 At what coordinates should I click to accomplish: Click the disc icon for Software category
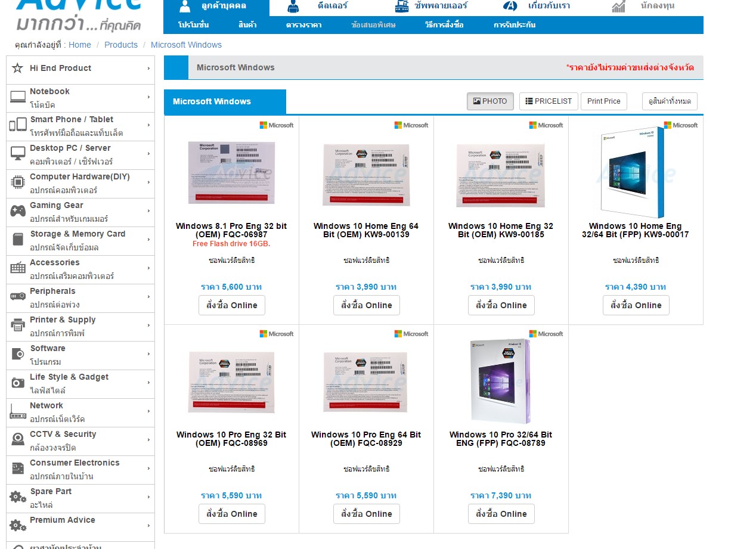[x=18, y=354]
